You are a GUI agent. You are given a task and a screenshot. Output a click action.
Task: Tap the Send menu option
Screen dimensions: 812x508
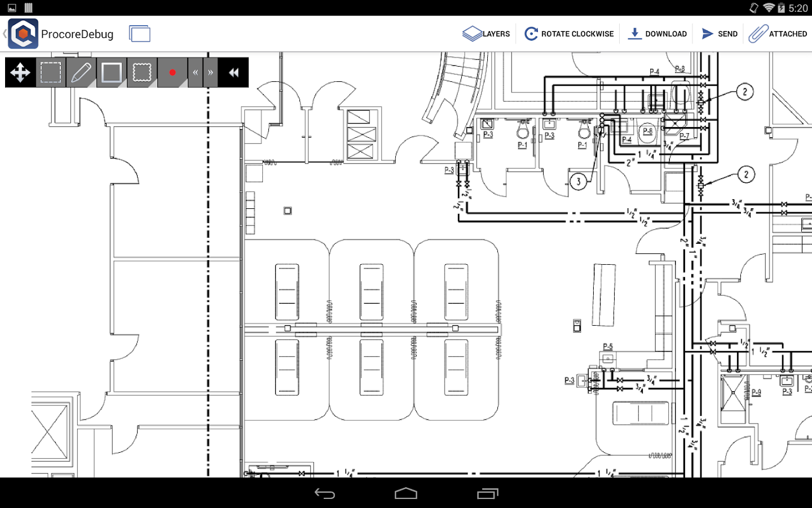[719, 33]
